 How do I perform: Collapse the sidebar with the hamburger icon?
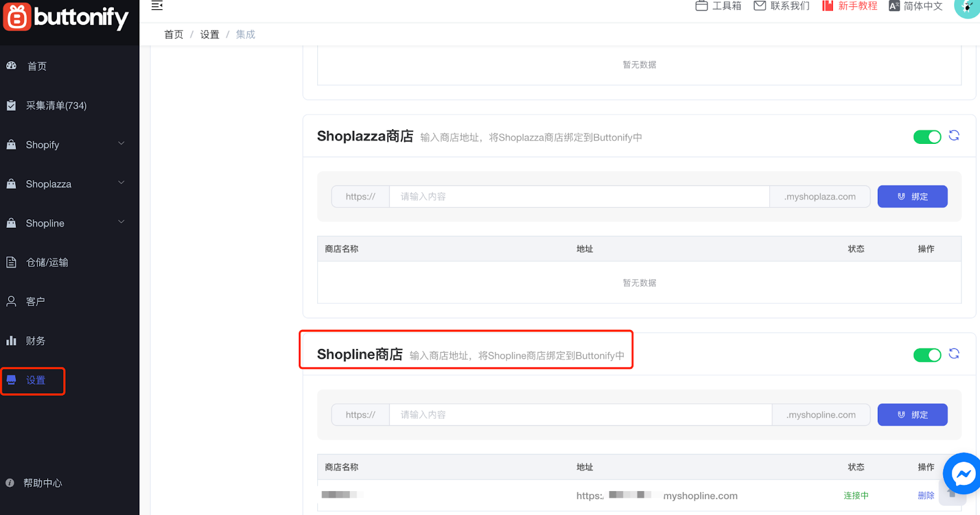click(157, 6)
